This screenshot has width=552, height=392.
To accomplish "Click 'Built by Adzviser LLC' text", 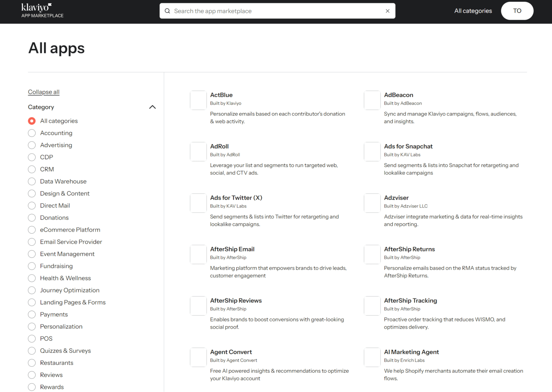I will pyautogui.click(x=406, y=206).
